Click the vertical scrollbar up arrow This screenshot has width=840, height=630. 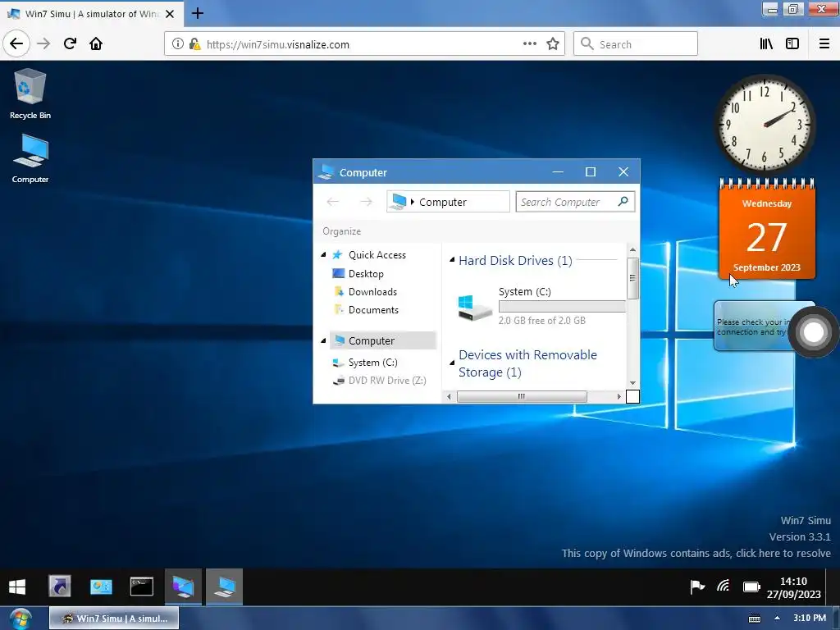click(x=632, y=249)
